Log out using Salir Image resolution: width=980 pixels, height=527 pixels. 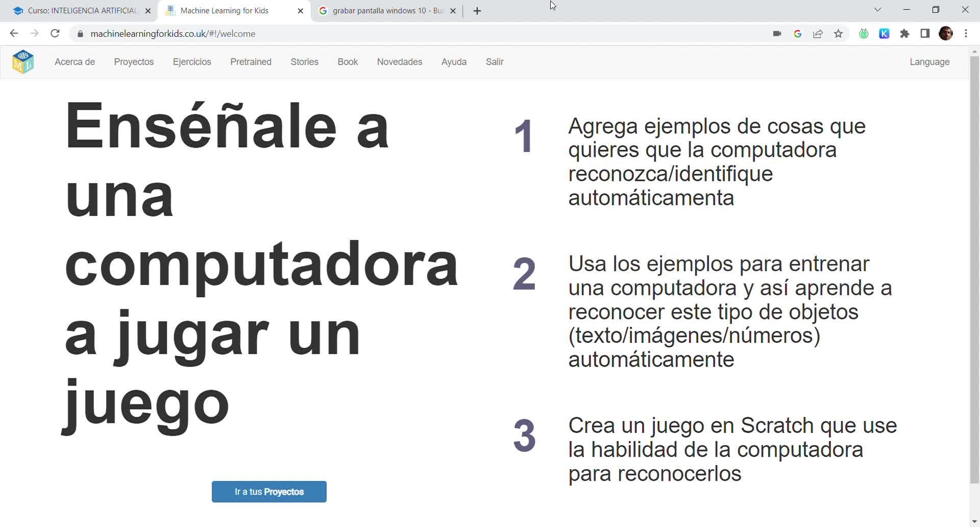coord(495,62)
